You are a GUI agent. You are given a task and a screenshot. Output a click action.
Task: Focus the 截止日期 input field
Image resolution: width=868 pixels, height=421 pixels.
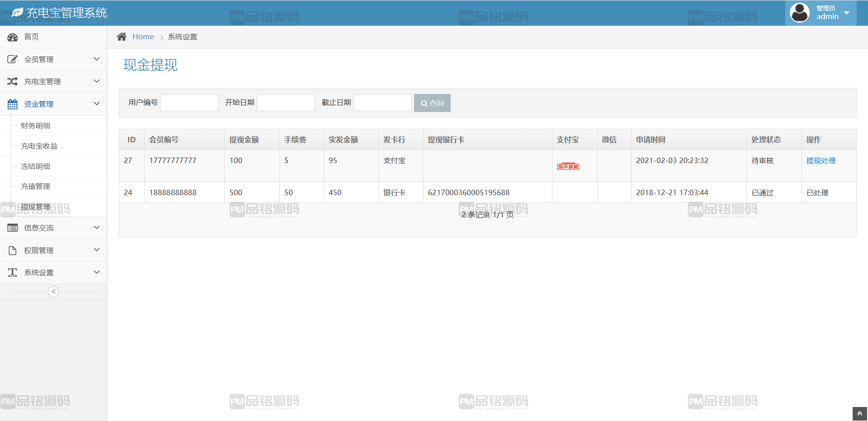(382, 103)
